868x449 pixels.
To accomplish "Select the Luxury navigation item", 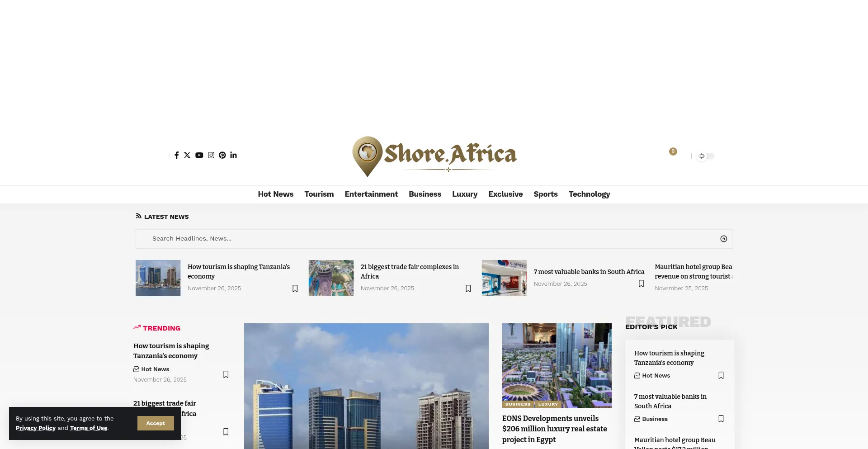I will [x=465, y=194].
